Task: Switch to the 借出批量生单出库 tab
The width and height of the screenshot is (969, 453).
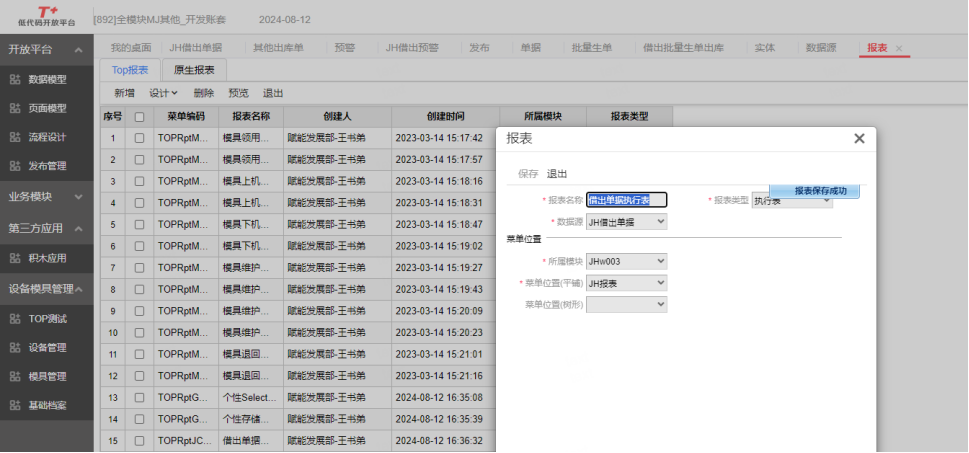Action: tap(683, 48)
